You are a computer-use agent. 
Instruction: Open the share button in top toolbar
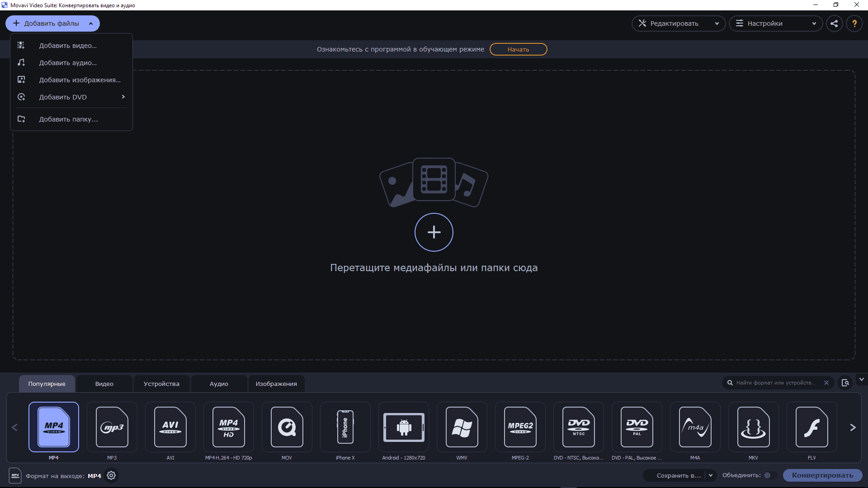[834, 23]
